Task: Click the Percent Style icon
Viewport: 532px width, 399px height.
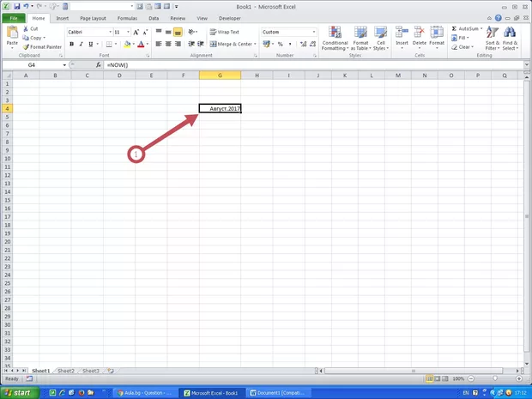Action: [281, 44]
